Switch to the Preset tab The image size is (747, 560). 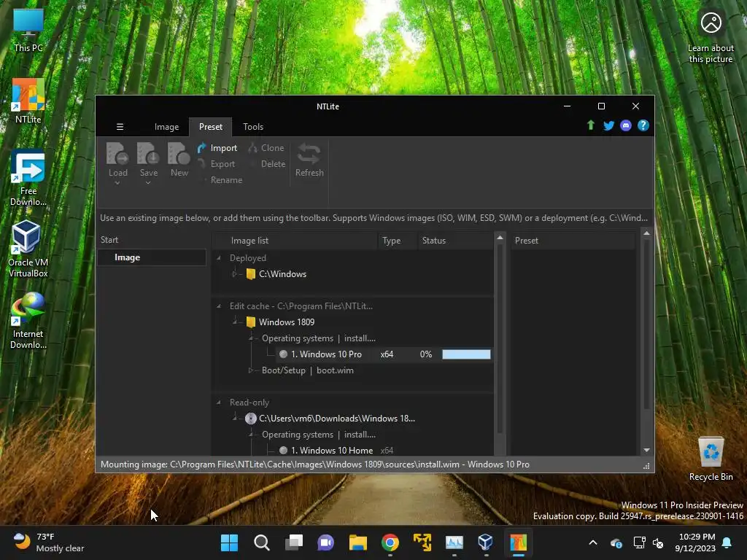point(211,127)
